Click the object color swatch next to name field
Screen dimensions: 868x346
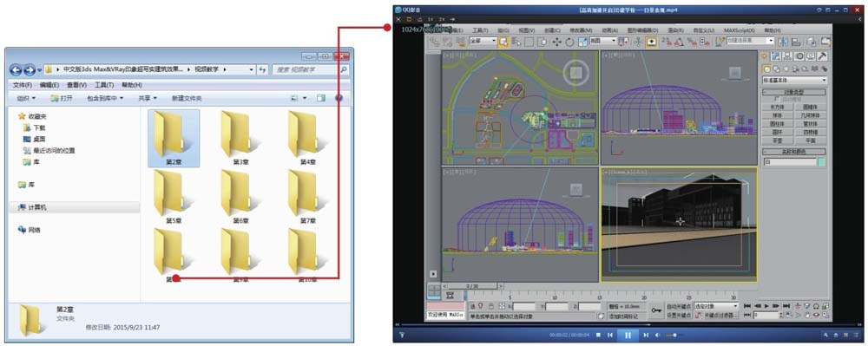pos(821,162)
